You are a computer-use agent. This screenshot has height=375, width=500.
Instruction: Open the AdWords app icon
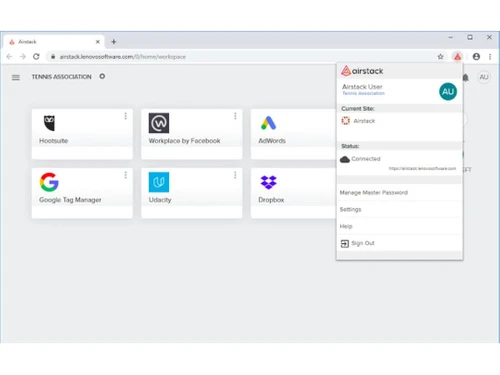(268, 123)
